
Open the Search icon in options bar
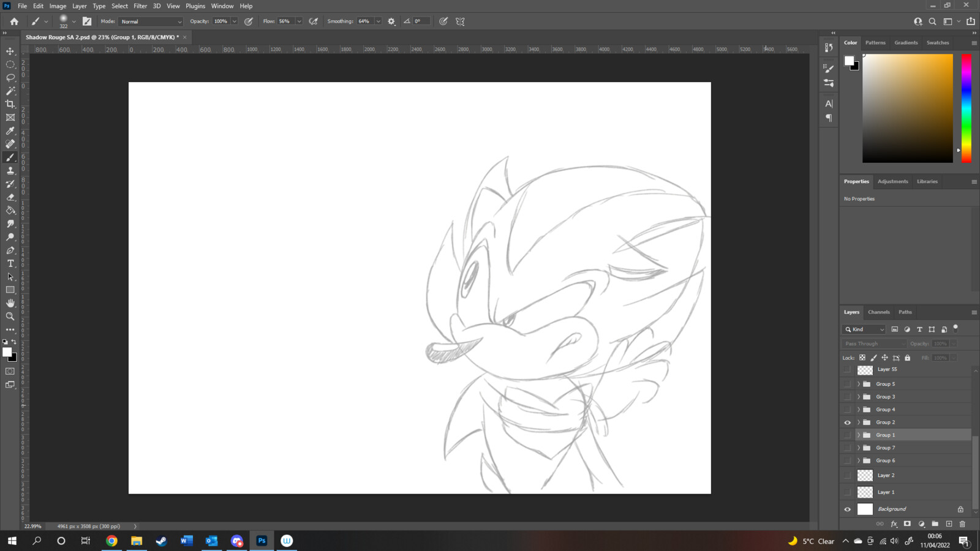pos(932,21)
